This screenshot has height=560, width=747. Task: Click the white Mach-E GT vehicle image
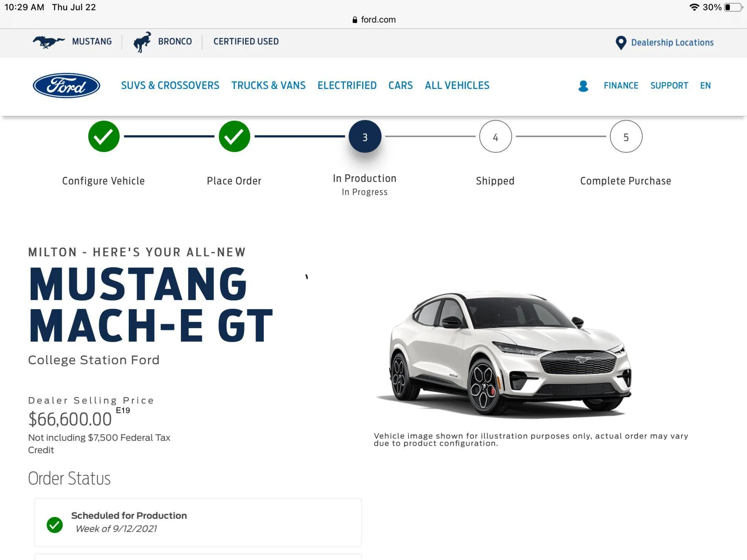(x=505, y=355)
